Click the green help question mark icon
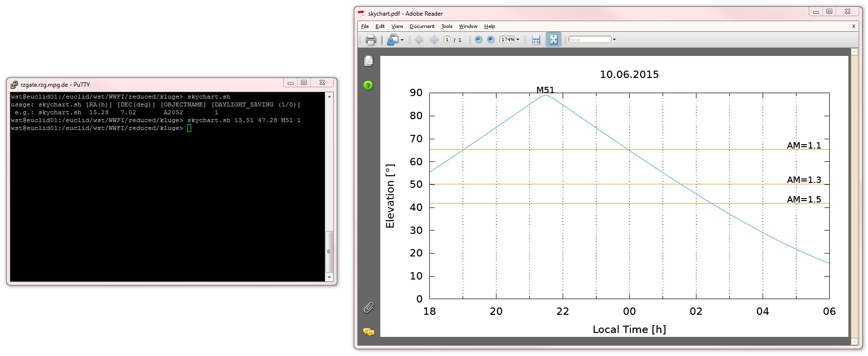Screen dimensions: 868x356 [x=368, y=85]
